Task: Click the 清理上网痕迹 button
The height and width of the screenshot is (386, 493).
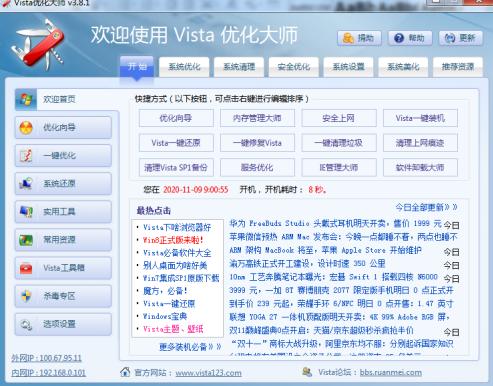Action: tap(420, 143)
